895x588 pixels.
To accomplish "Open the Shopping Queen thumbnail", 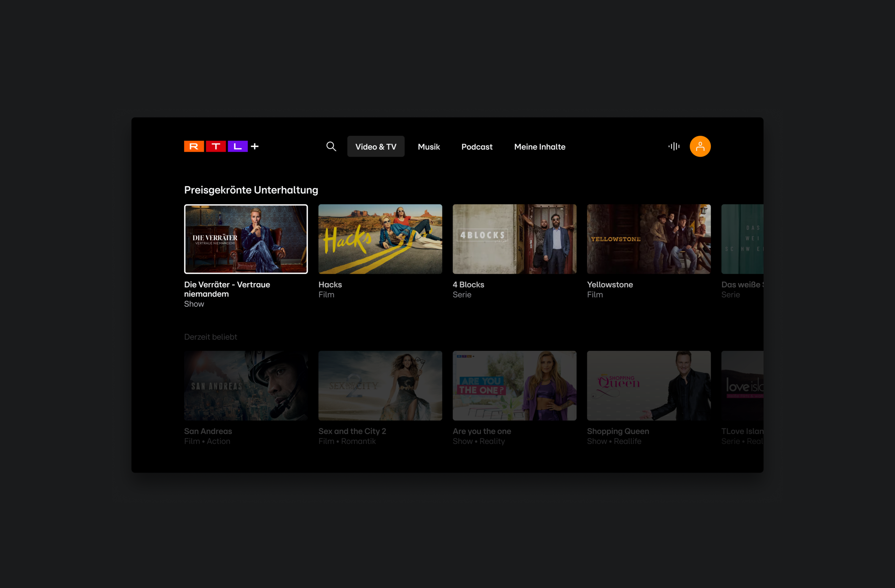I will [649, 385].
